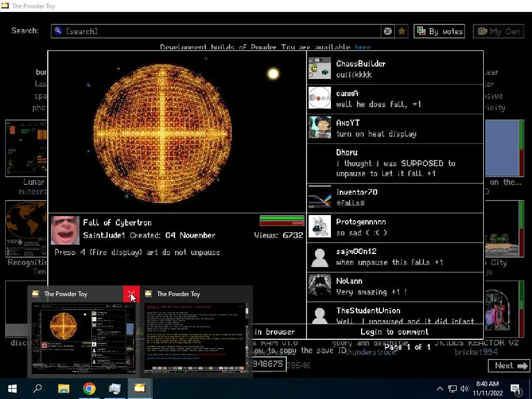Viewport: 532px width, 399px height.
Task: Click 'Press 4 (fire display)' description text
Action: (x=137, y=252)
